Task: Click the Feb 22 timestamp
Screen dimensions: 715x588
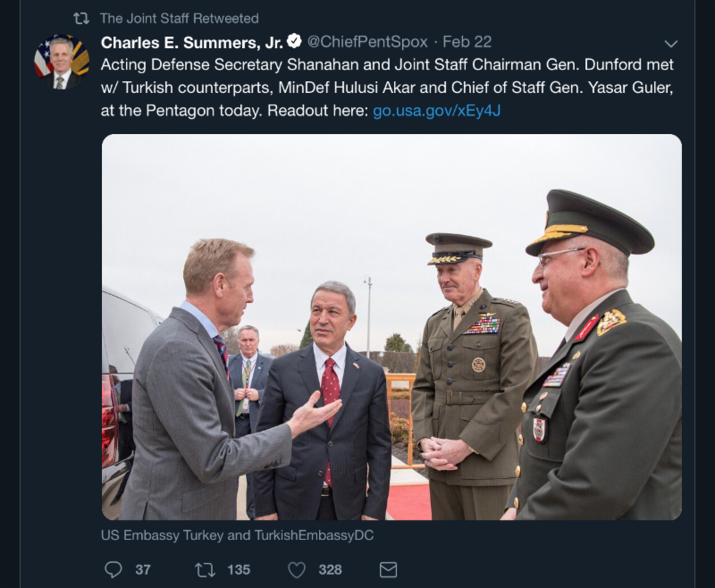Action: point(467,42)
